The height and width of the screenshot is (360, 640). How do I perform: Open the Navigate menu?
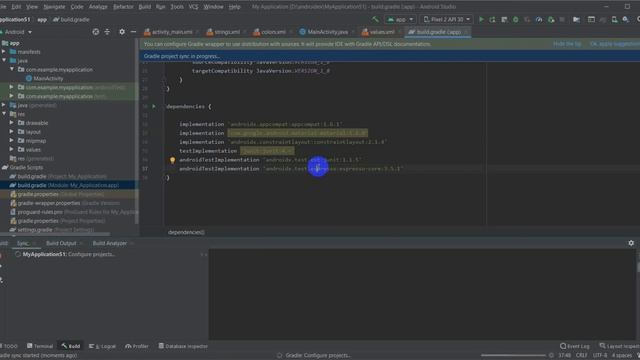pos(54,7)
